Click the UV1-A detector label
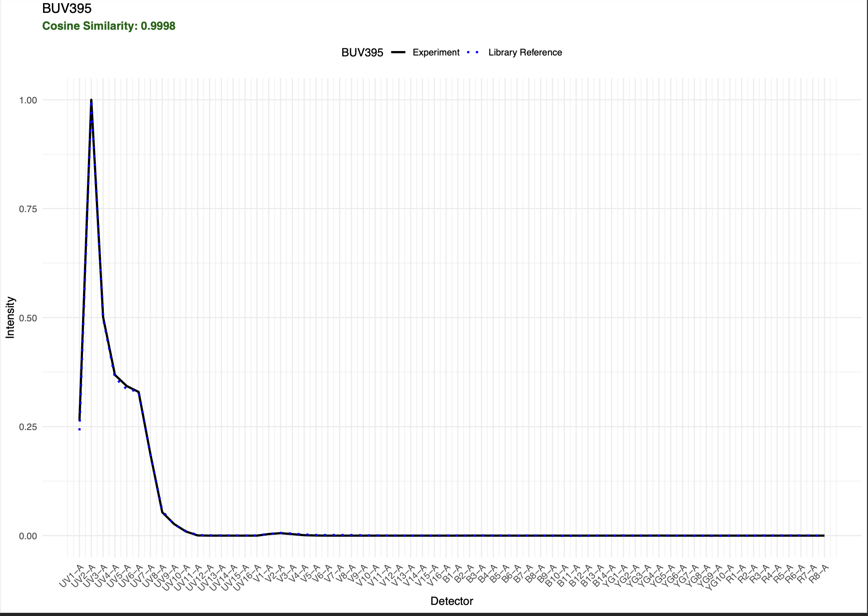This screenshot has width=868, height=616. pyautogui.click(x=71, y=576)
